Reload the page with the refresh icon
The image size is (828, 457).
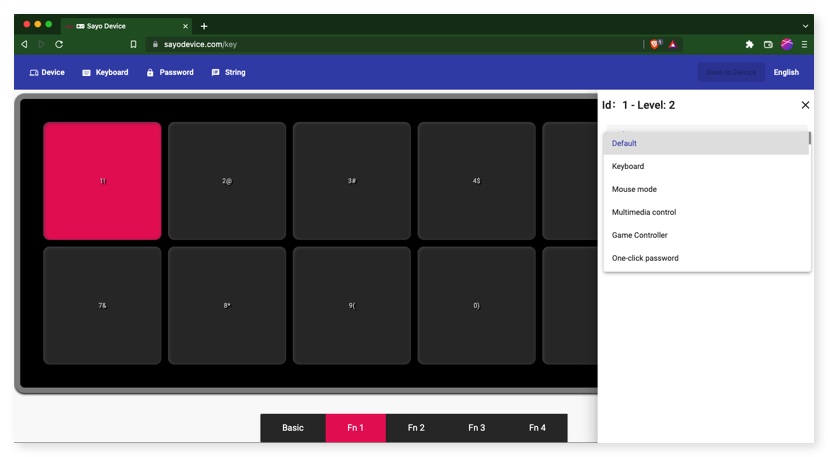[59, 44]
